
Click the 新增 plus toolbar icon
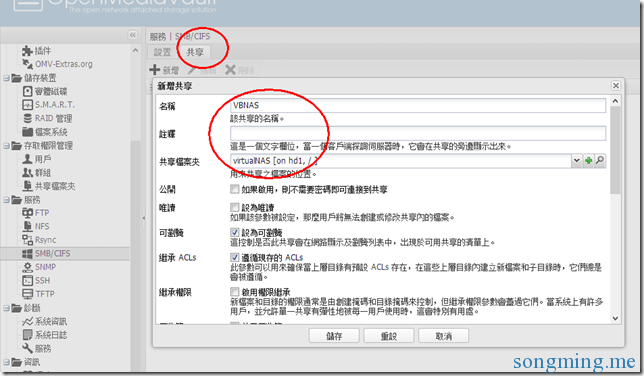(x=154, y=70)
